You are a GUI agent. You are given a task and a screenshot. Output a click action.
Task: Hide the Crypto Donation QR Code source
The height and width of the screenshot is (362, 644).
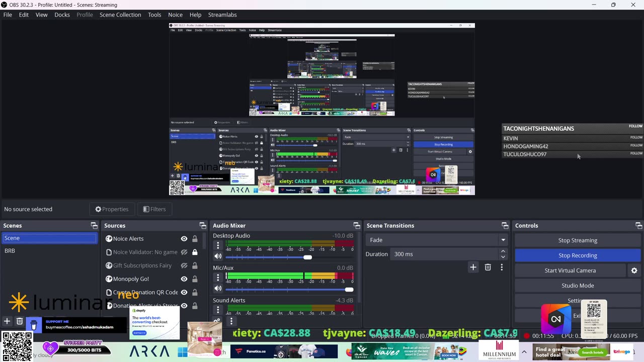pyautogui.click(x=184, y=293)
